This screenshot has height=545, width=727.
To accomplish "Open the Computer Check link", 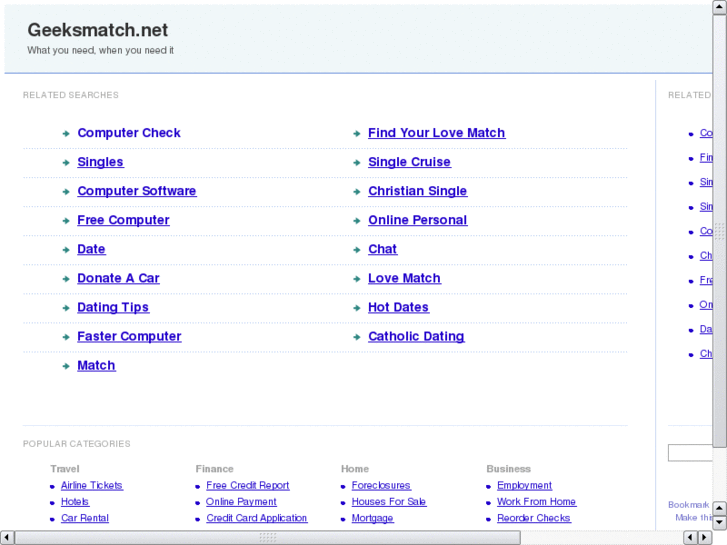I will pyautogui.click(x=128, y=133).
